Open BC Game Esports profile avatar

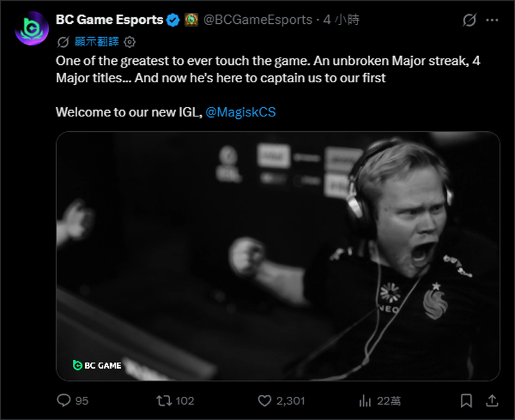[32, 28]
